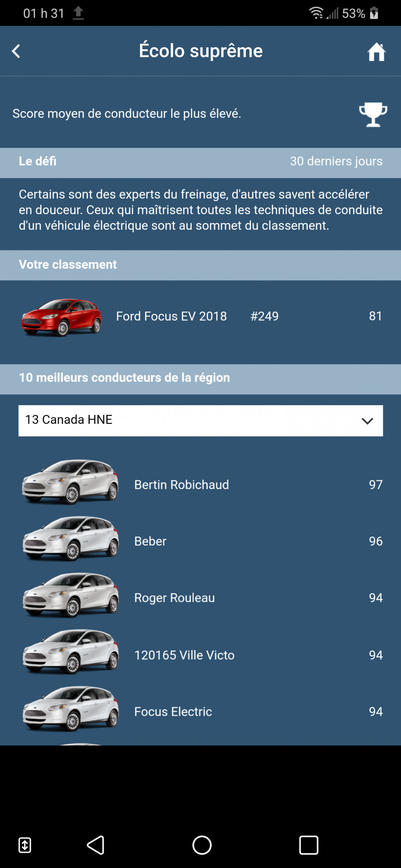Tap the Votre classement section header

click(x=68, y=264)
